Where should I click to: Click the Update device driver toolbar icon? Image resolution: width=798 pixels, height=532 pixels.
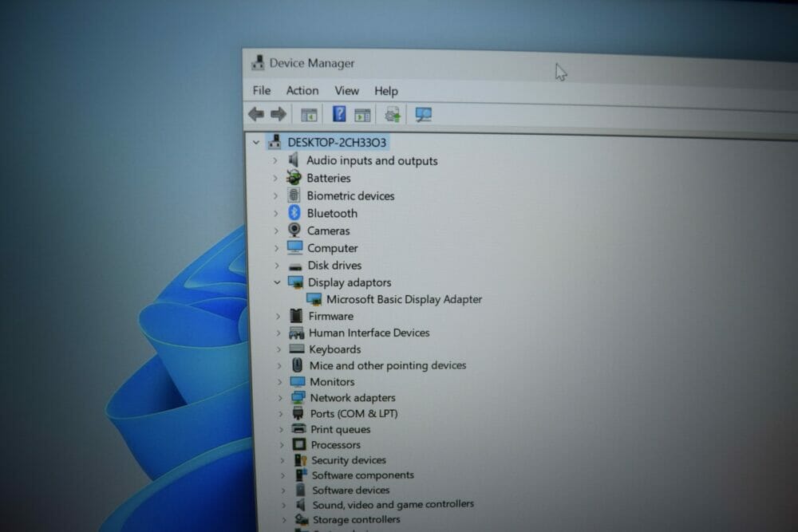393,115
